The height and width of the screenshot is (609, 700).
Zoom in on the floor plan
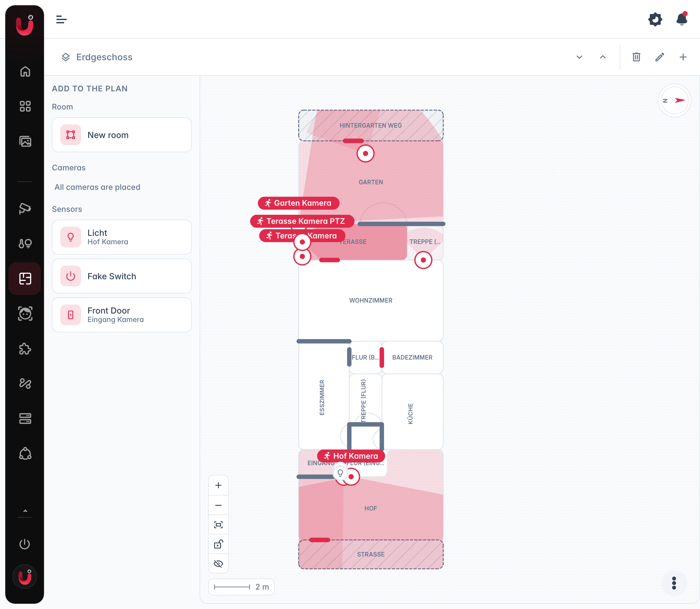point(218,485)
